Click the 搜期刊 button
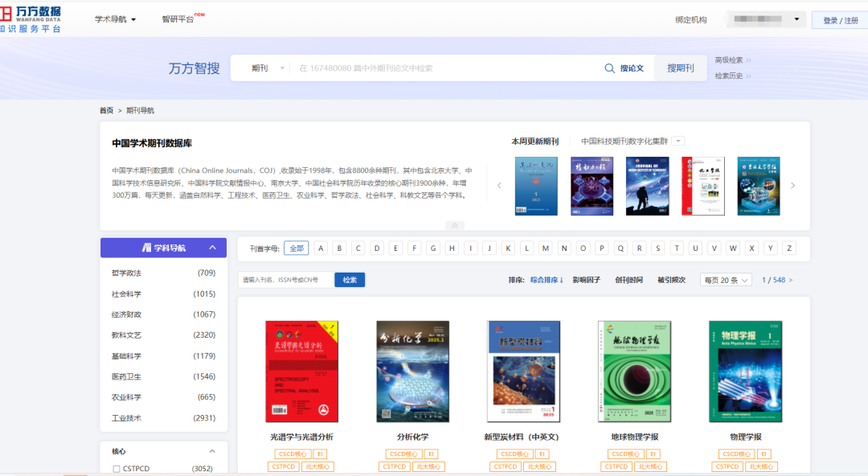The image size is (868, 476). point(681,68)
